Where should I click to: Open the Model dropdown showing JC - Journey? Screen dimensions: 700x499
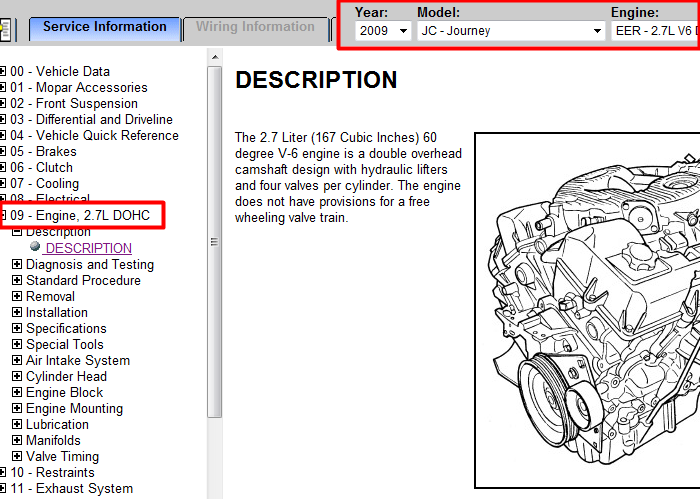click(511, 31)
